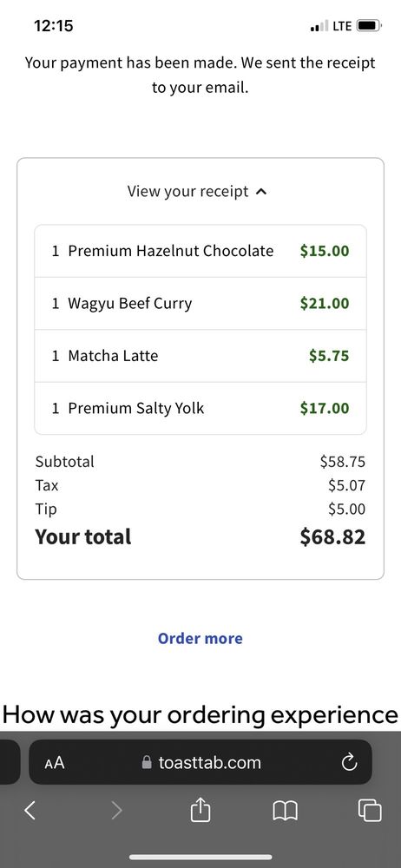The image size is (401, 868).
Task: Tap the Safari forward arrow
Action: click(115, 811)
